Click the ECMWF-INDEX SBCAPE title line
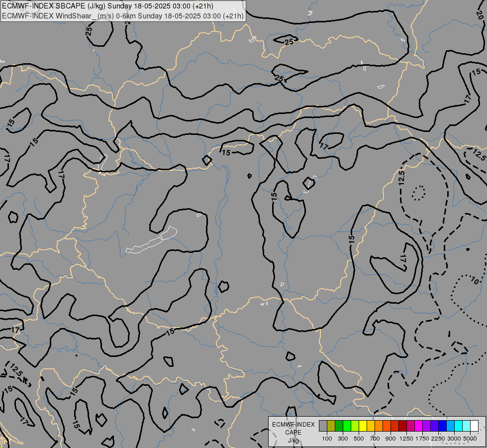Viewport: 487px width, 448px height. (x=107, y=6)
